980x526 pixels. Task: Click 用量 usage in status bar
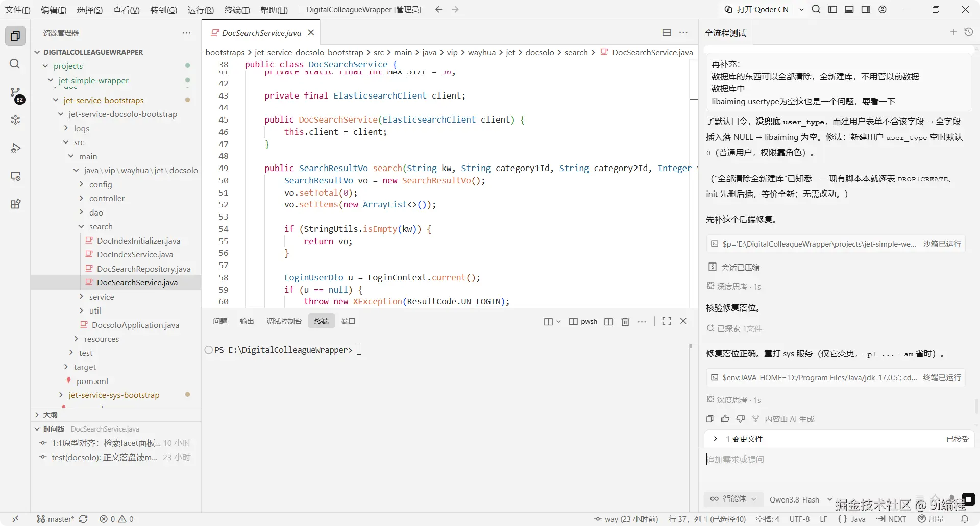932,519
